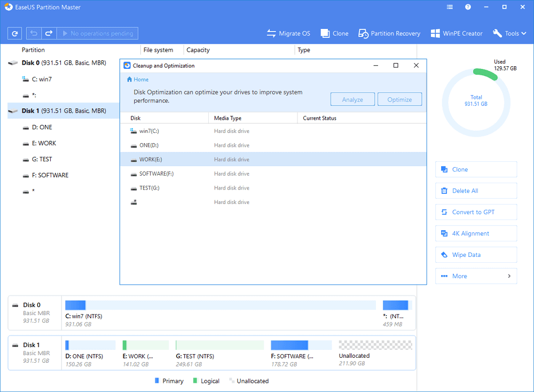The height and width of the screenshot is (392, 534).
Task: Select ONE(D:) drive in optimization list
Action: (273, 145)
